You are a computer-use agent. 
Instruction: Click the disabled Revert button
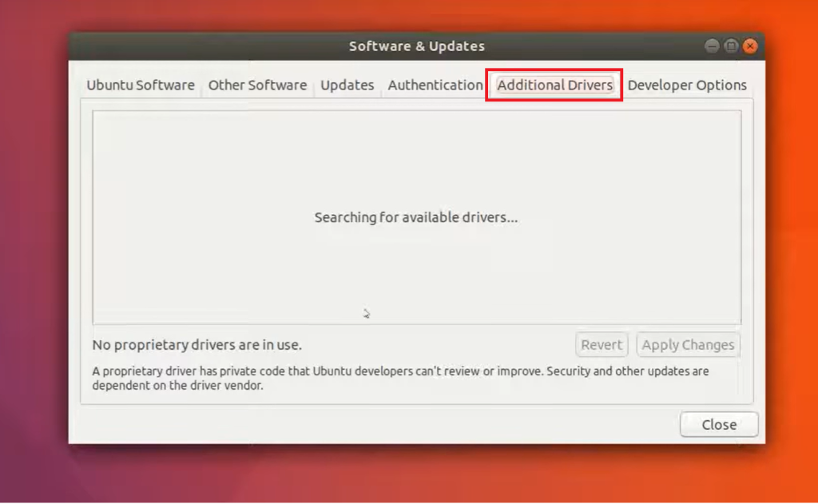[x=602, y=344]
